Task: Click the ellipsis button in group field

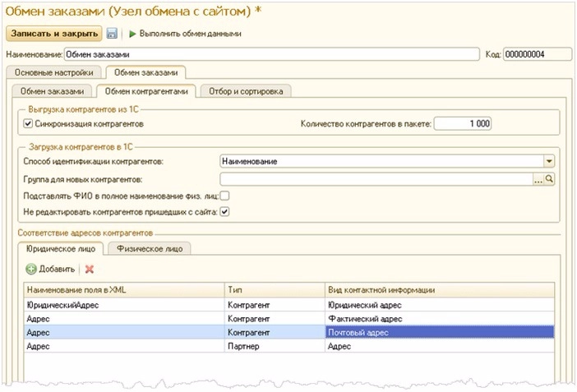Action: pos(538,178)
